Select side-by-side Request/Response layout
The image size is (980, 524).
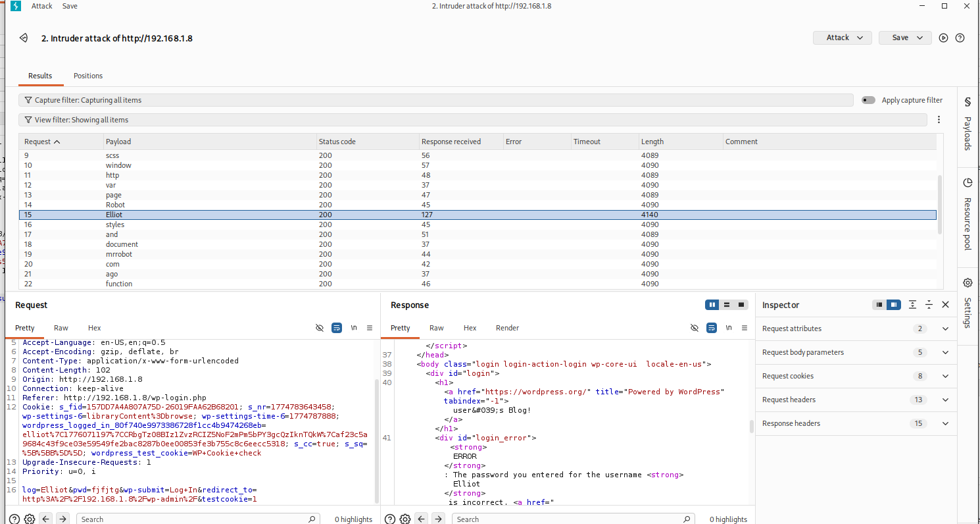coord(712,305)
